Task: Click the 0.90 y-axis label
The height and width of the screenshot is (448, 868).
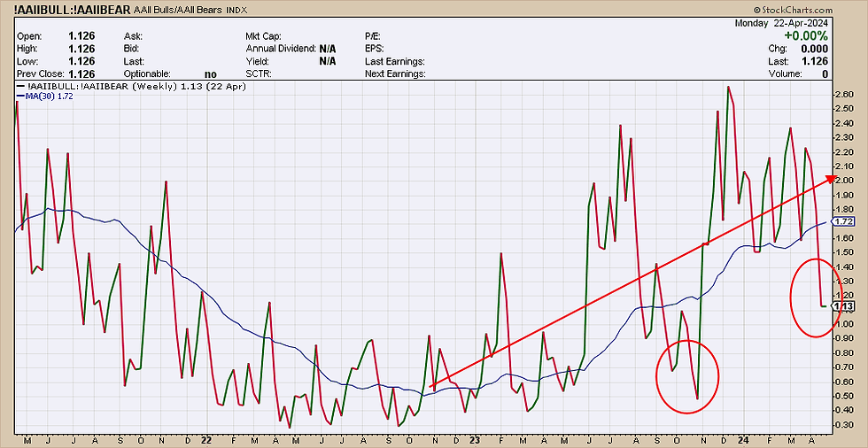Action: (844, 338)
